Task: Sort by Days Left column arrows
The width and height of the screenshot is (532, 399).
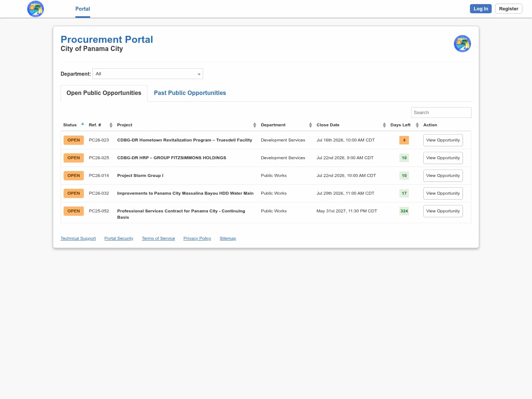Action: (417, 125)
